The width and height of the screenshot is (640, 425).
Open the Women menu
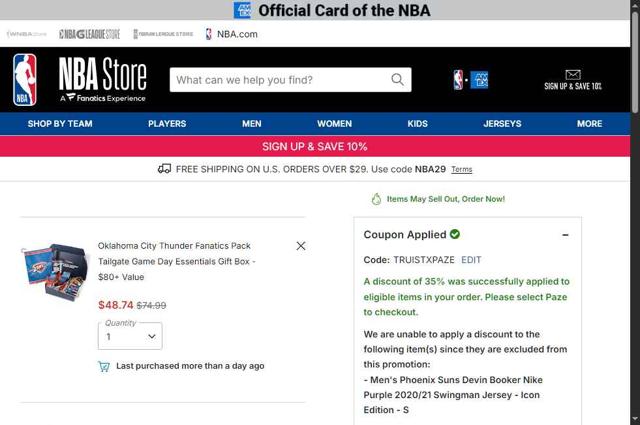334,124
